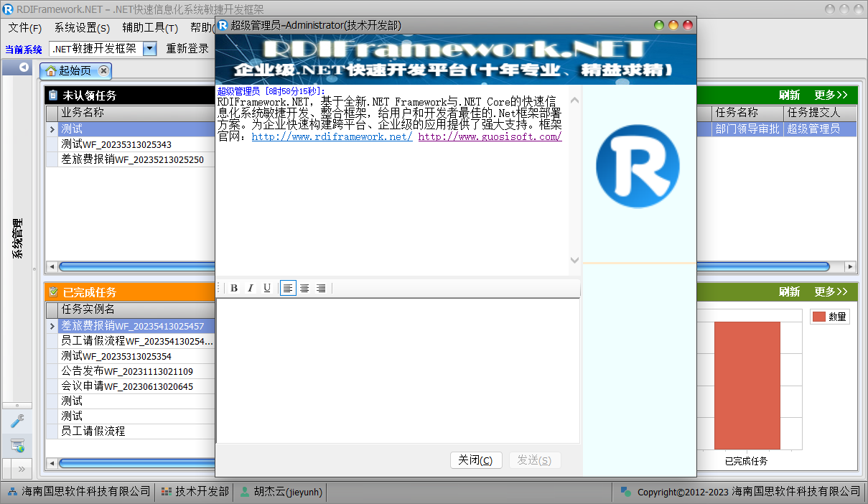Close the 起始页 tab with its X icon
Viewport: 868px width, 504px height.
pyautogui.click(x=104, y=70)
